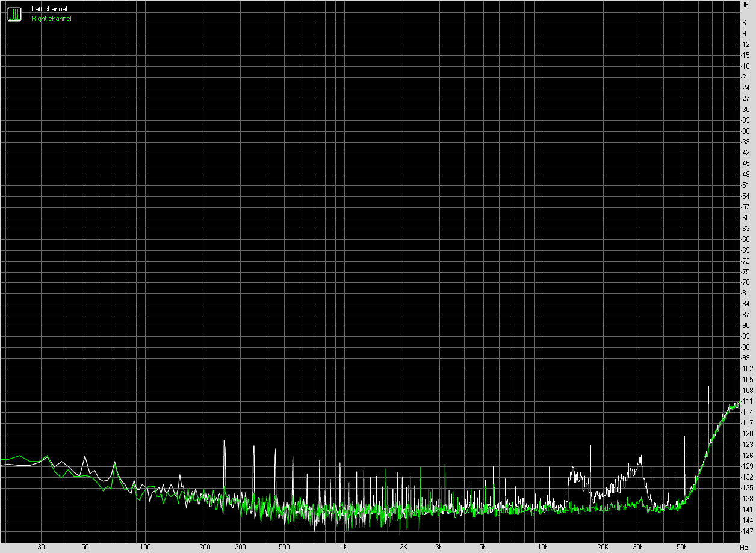Click the '50K' frequency axis label

coord(683,548)
